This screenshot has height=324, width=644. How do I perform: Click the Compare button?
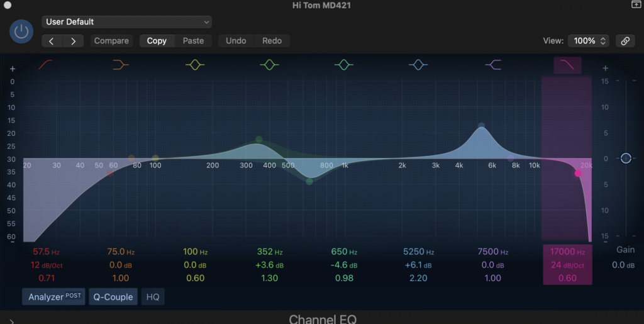pyautogui.click(x=111, y=41)
